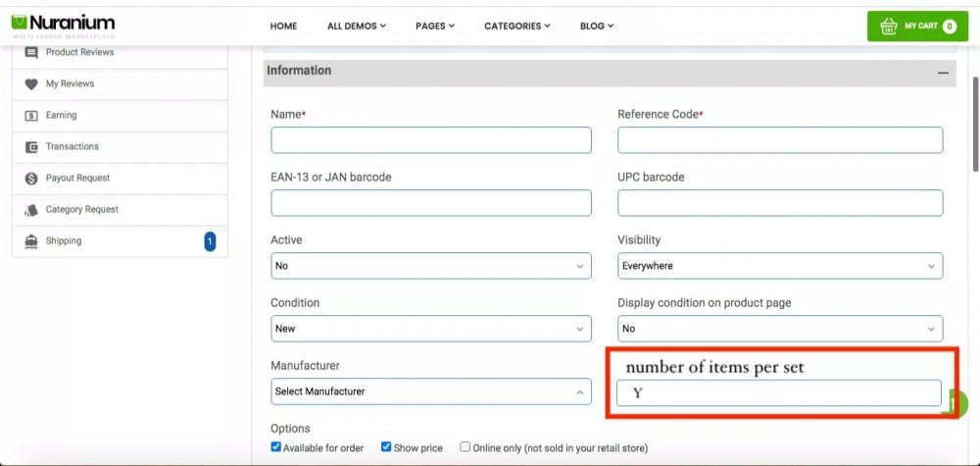Open the All Demos menu
980x466 pixels.
[357, 26]
